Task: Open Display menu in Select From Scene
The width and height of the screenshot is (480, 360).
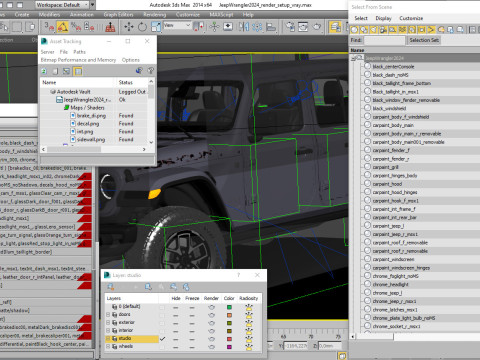Action: 383,18
